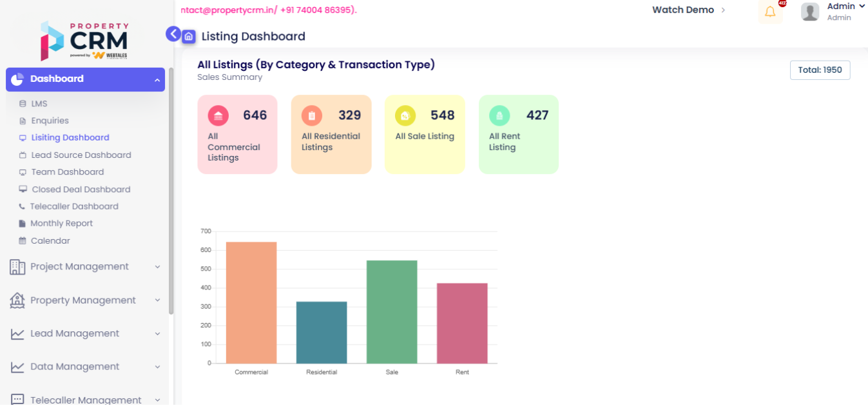Click the Admin profile avatar
The image size is (868, 408).
pos(810,12)
